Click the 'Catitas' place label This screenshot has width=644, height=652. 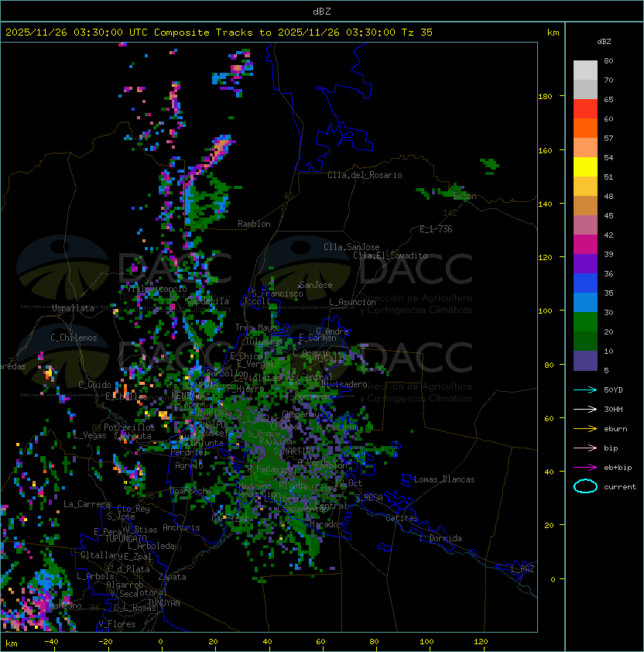402,518
